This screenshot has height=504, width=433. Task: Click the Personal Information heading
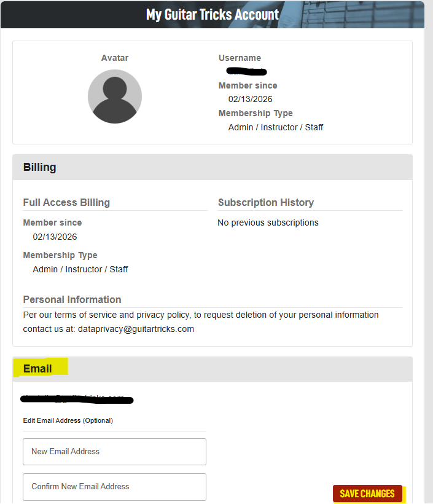(x=72, y=299)
